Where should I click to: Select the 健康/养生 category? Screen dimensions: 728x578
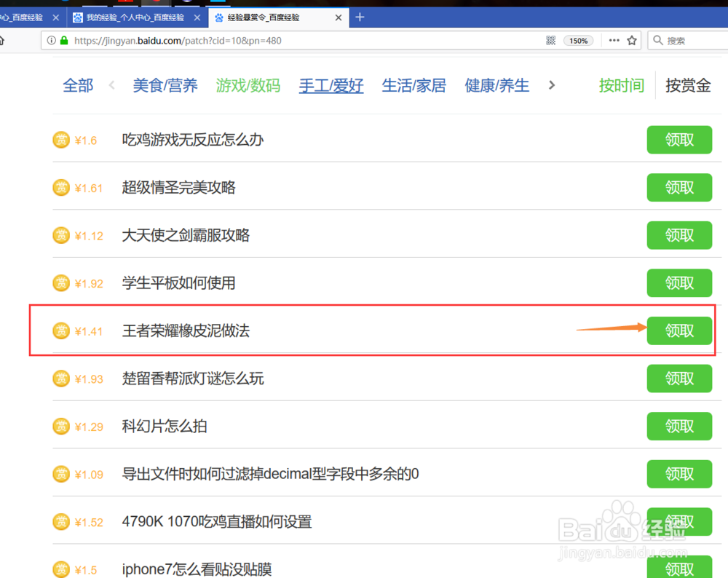pyautogui.click(x=496, y=85)
